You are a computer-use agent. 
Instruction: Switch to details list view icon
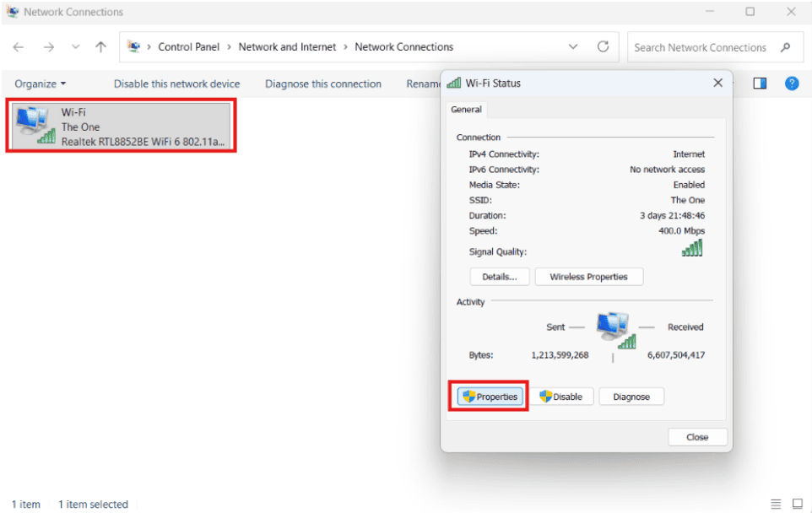776,504
